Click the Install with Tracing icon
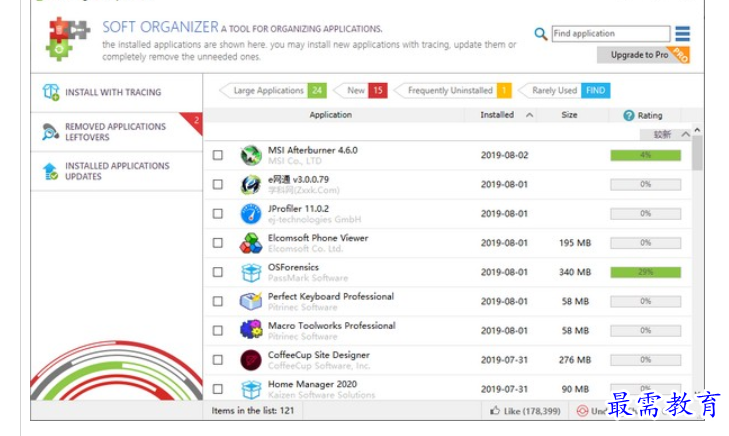 pos(51,92)
